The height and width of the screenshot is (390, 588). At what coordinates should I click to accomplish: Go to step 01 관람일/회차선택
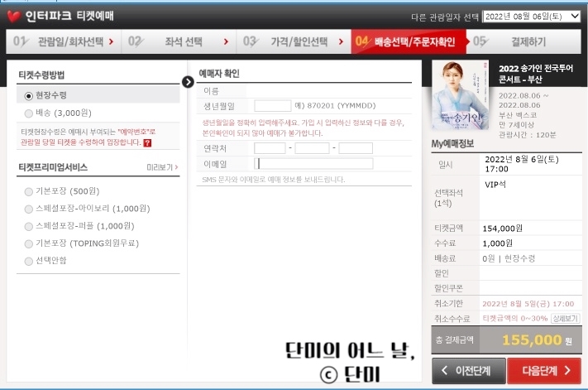coord(63,41)
